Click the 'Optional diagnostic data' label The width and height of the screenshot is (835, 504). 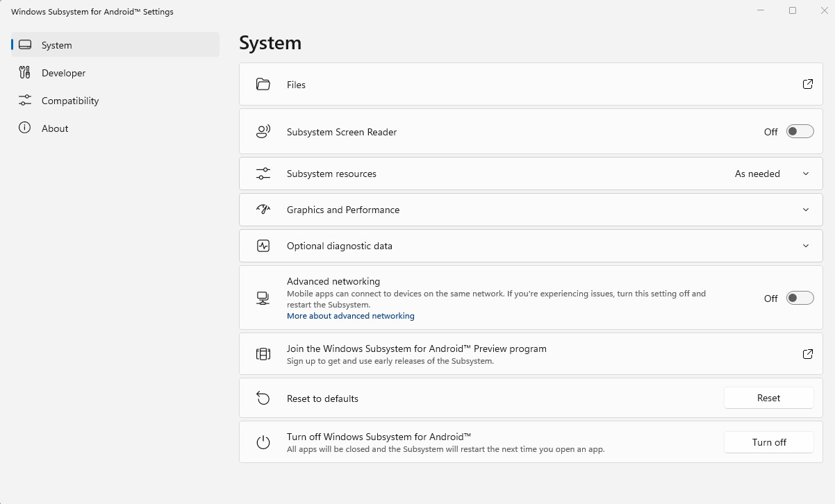(339, 246)
